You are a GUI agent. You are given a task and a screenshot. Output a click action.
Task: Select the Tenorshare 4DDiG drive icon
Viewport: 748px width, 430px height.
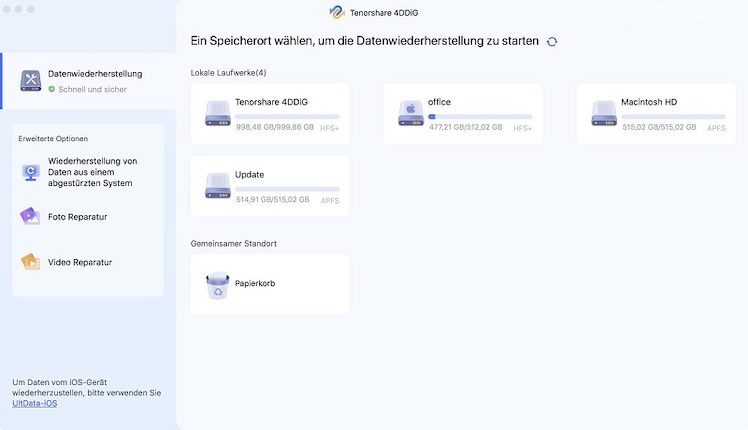217,112
